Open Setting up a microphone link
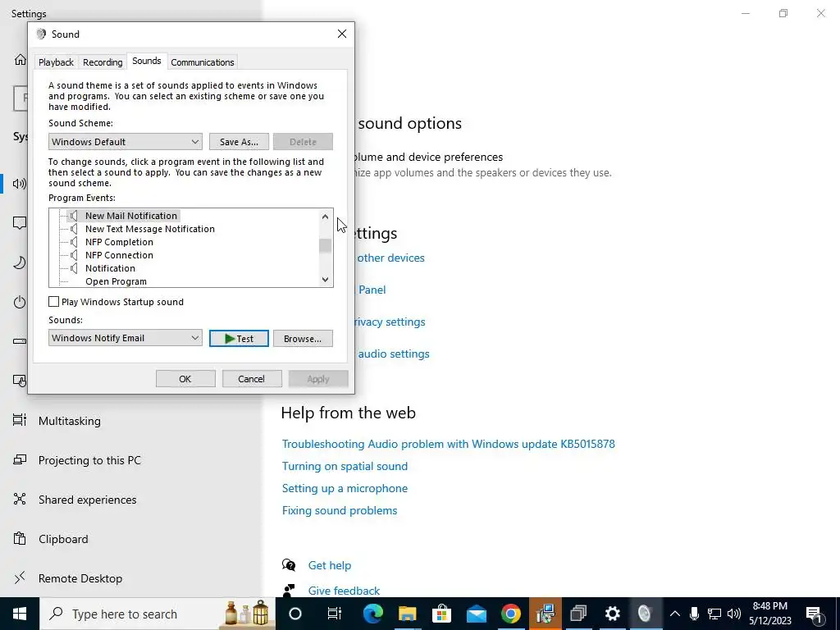The width and height of the screenshot is (840, 630). (x=345, y=488)
